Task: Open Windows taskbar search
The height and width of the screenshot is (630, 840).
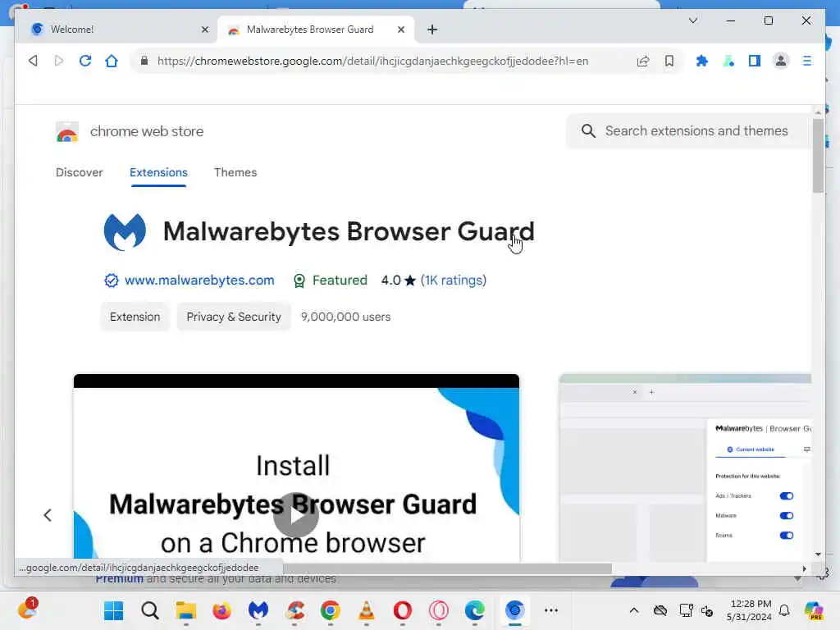Action: [150, 610]
